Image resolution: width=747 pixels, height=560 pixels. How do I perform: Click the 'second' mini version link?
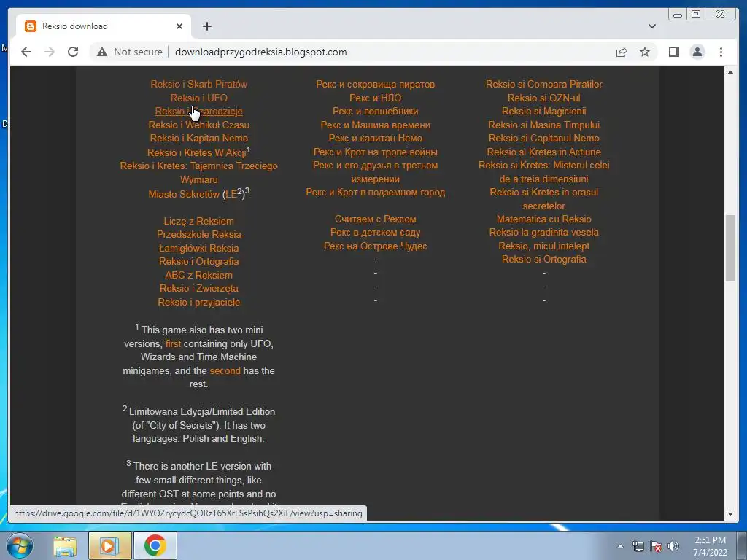click(225, 370)
